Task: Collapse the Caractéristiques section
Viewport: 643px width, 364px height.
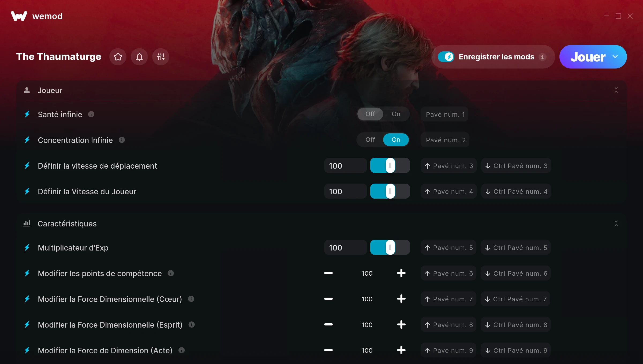Action: click(616, 223)
